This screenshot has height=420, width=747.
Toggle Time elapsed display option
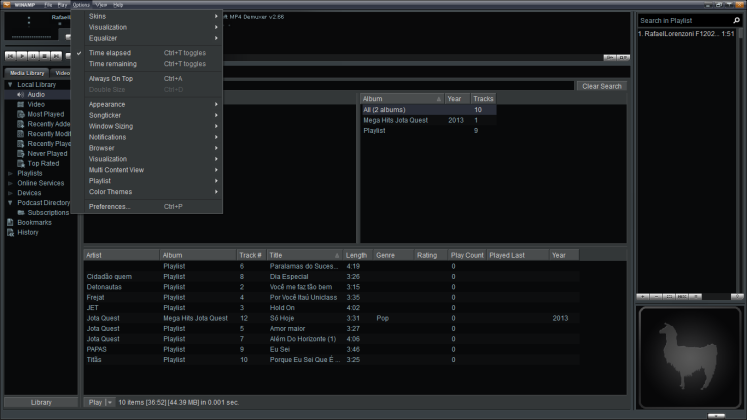[x=147, y=53]
